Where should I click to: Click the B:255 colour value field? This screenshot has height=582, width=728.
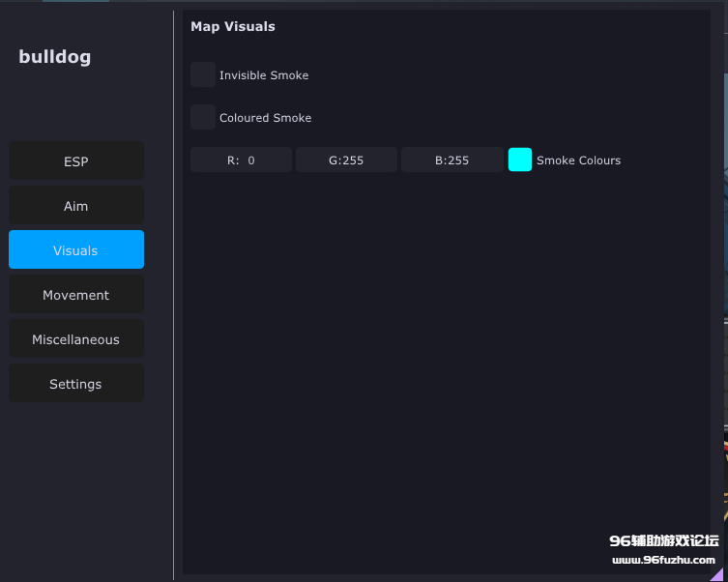(451, 160)
